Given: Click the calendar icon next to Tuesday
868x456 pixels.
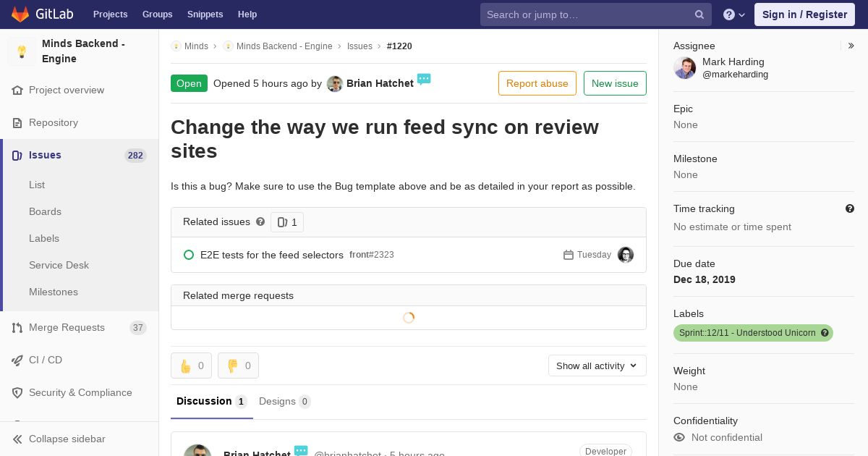Looking at the screenshot, I should pyautogui.click(x=569, y=255).
